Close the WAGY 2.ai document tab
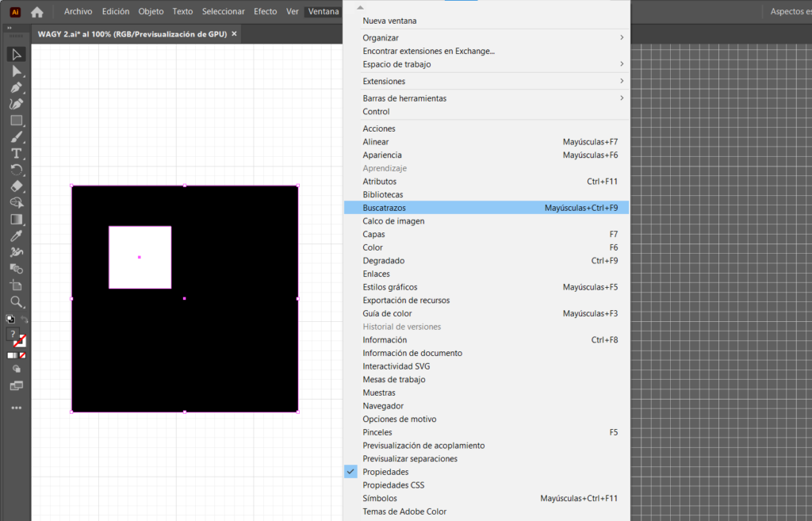The image size is (812, 521). click(234, 34)
